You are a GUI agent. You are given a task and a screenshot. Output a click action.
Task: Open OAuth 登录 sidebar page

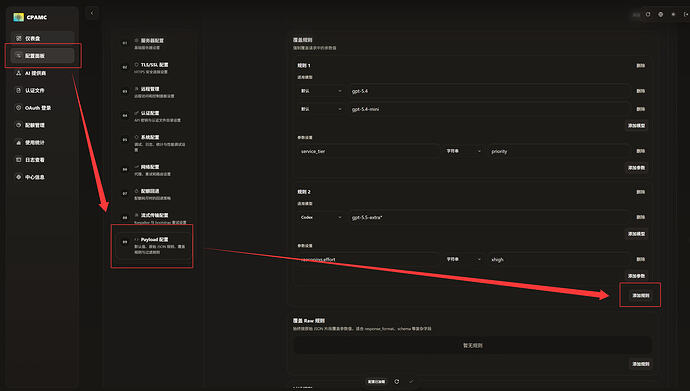pos(42,108)
